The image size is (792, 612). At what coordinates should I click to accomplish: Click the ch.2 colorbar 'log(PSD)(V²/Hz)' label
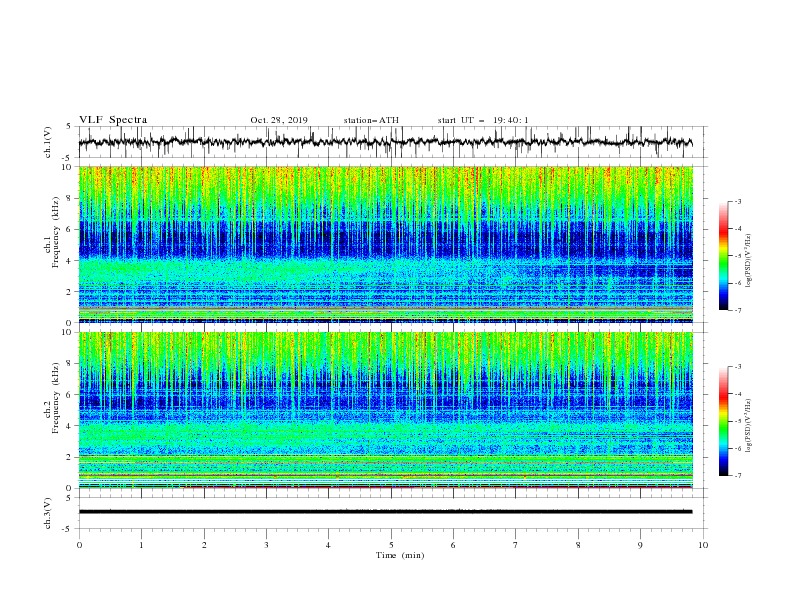pyautogui.click(x=749, y=425)
